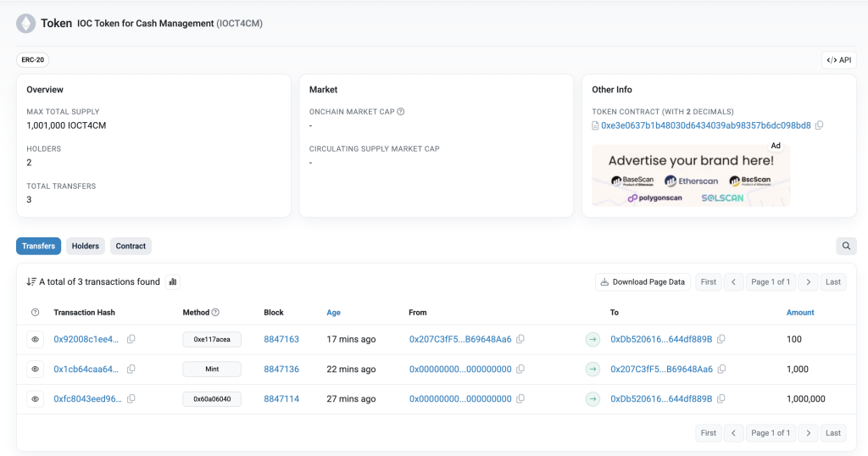Copy To address in block 8847163 row

[721, 339]
